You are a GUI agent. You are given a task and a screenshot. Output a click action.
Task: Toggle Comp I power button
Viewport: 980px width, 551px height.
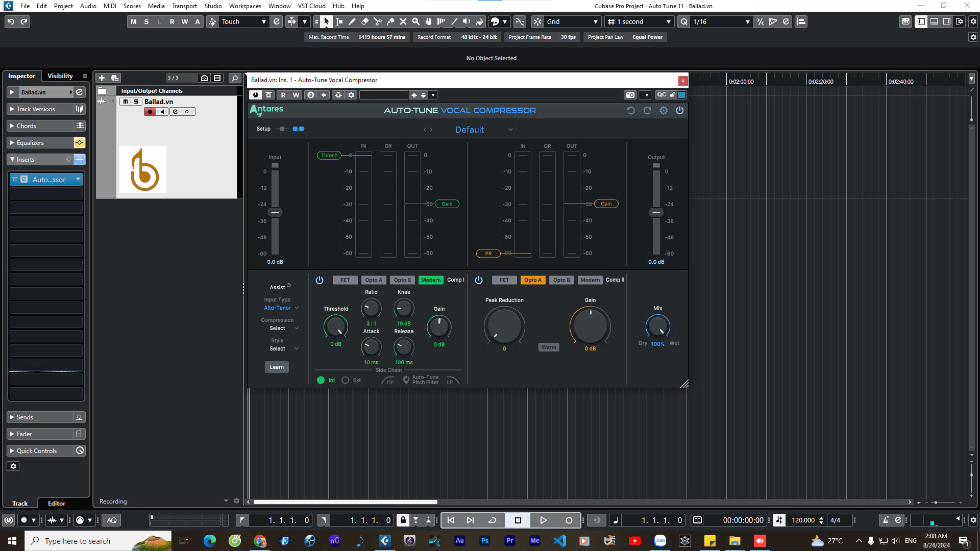[320, 280]
